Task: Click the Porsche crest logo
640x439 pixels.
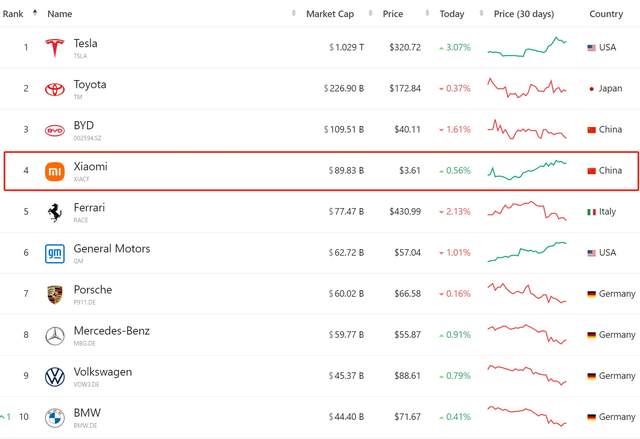Action: tap(55, 295)
